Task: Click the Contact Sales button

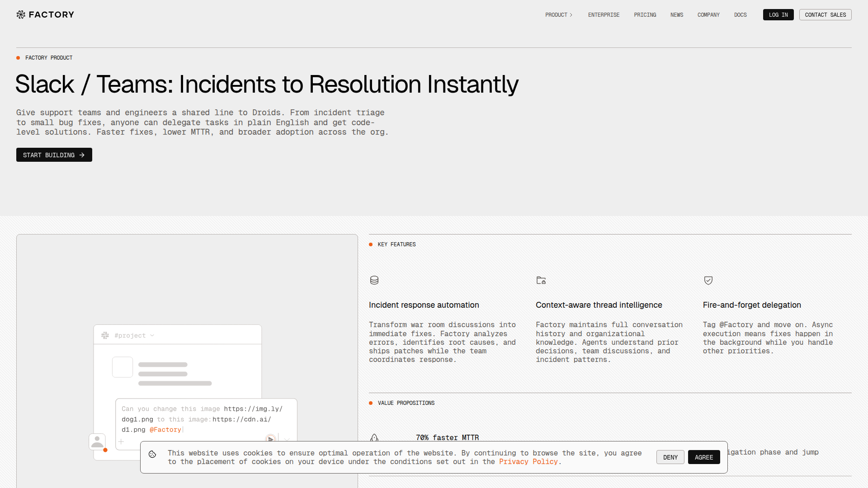Action: click(825, 15)
